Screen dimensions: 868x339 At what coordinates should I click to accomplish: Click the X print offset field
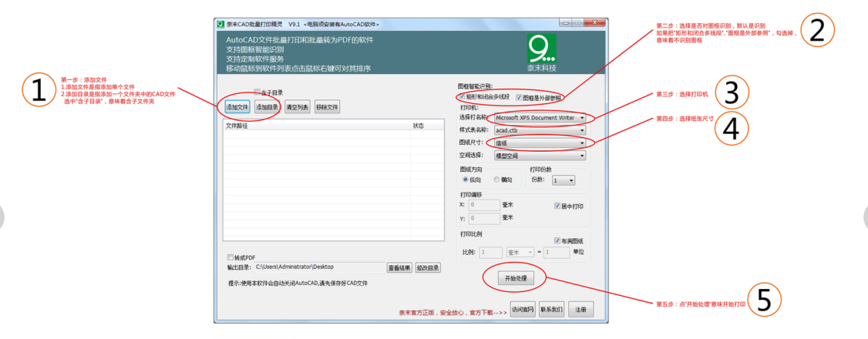pyautogui.click(x=484, y=205)
